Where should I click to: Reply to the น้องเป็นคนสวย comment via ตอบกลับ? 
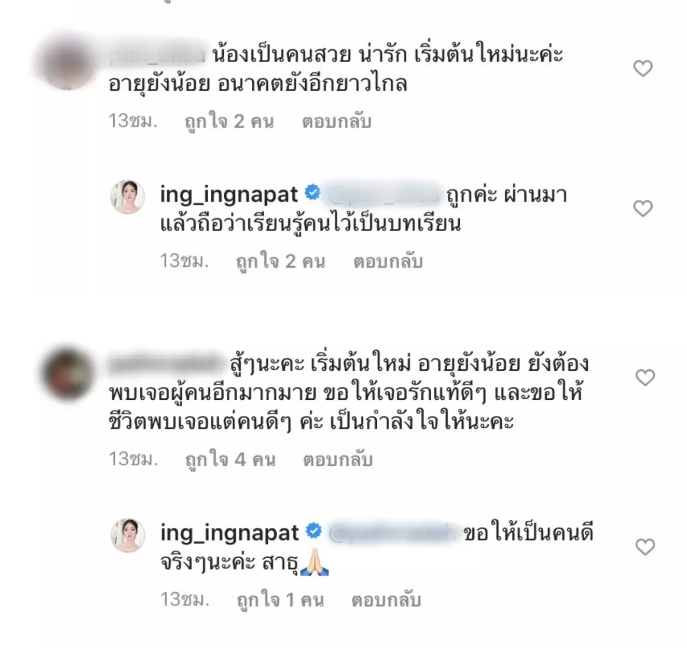pos(336,121)
